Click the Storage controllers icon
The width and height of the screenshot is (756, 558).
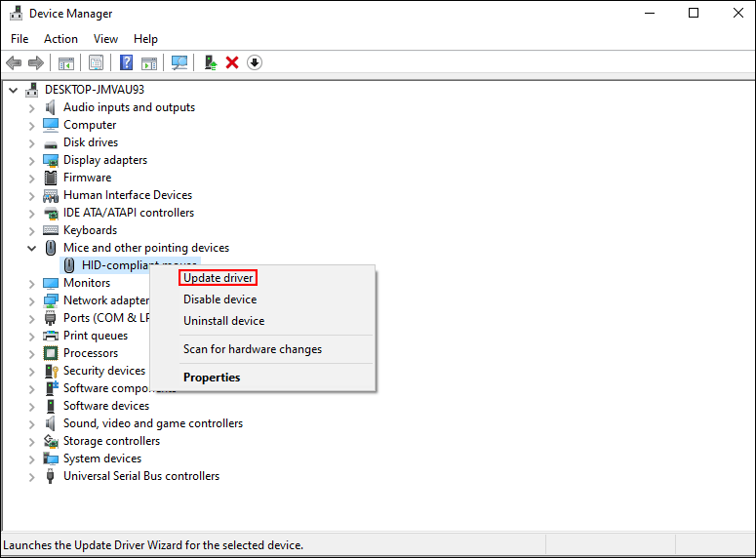(51, 441)
